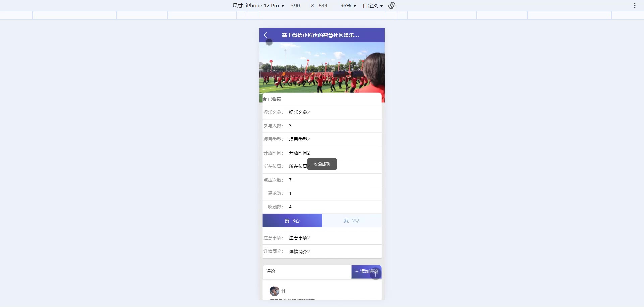Click the 踩 2 dislike button
This screenshot has height=307, width=644.
(x=352, y=221)
